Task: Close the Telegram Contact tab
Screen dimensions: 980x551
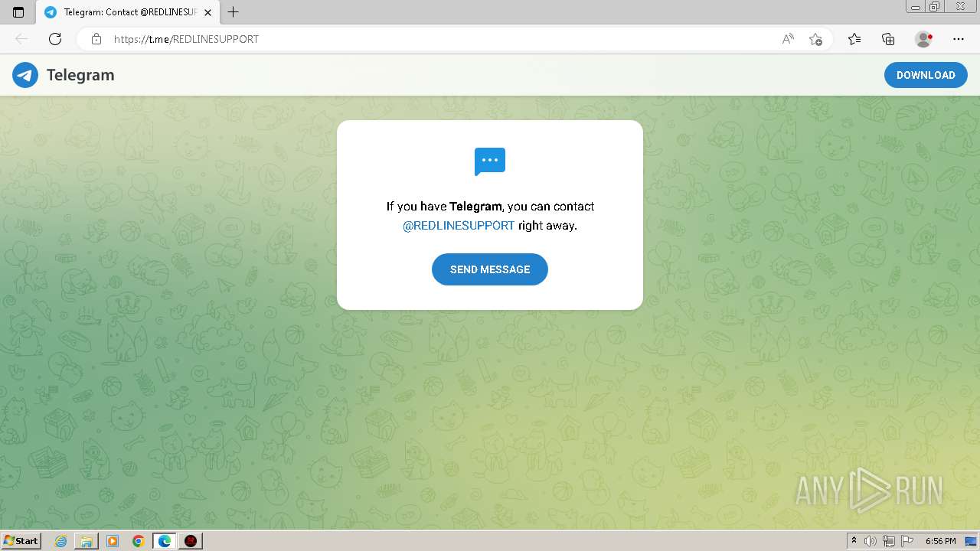Action: click(x=207, y=12)
